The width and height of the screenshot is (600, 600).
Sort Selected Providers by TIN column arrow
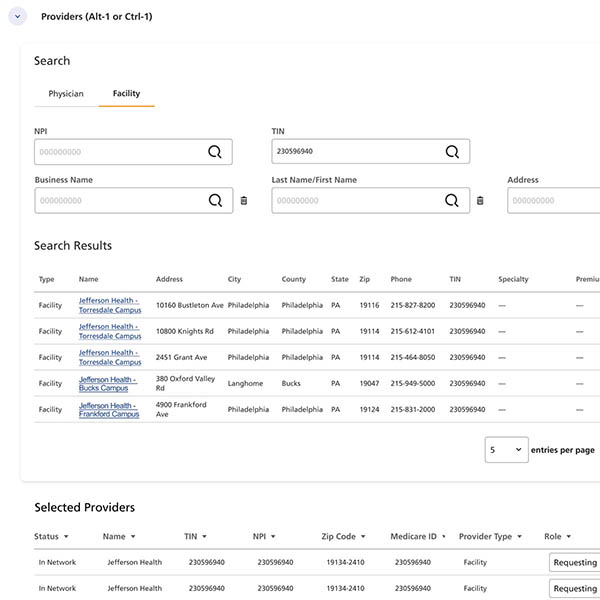tap(205, 537)
